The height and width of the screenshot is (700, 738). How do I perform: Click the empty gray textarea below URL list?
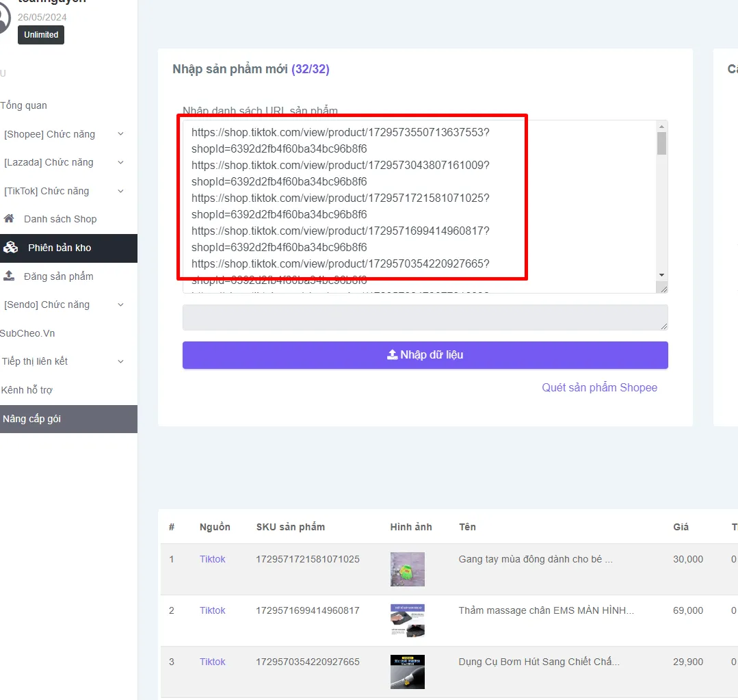(425, 317)
